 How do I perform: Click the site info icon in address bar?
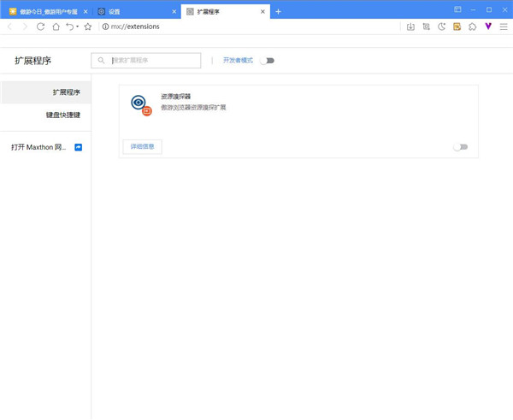(105, 27)
